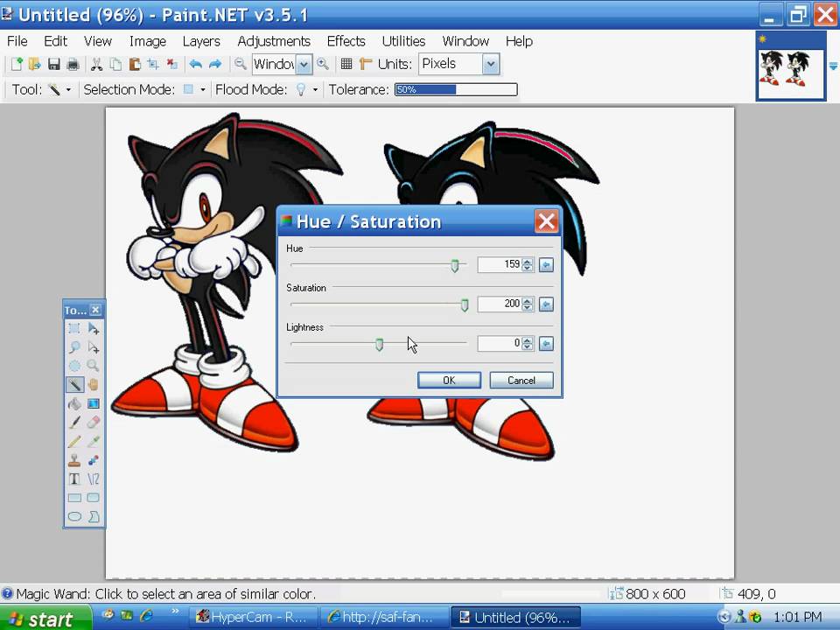Click the Windows start button
This screenshot has height=630, width=840.
(45, 618)
